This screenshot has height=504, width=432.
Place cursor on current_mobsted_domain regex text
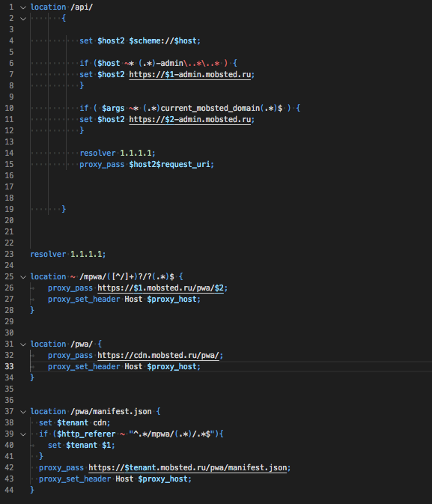(x=210, y=108)
